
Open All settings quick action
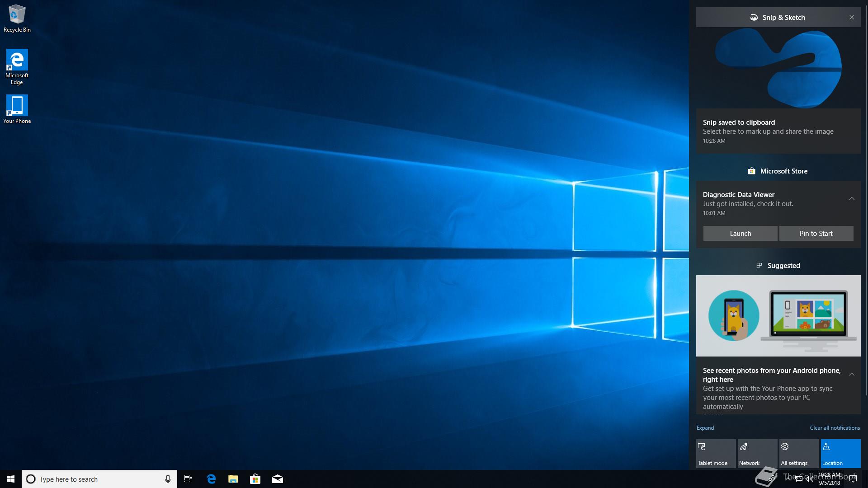click(x=799, y=454)
